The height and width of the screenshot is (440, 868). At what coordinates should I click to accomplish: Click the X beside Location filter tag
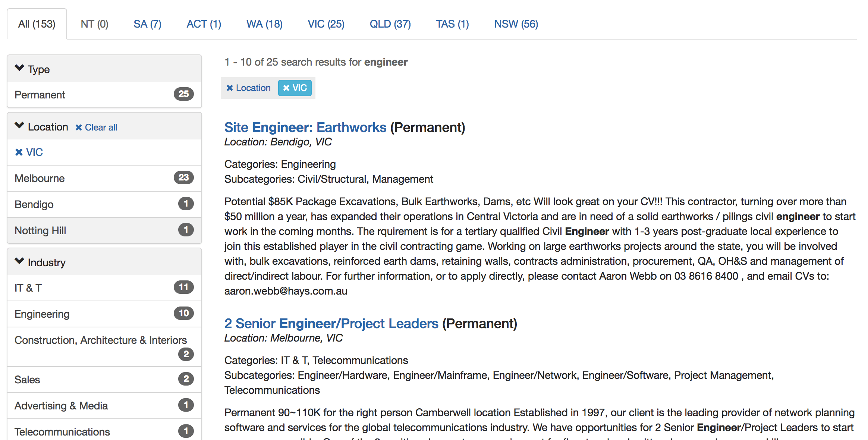[230, 88]
